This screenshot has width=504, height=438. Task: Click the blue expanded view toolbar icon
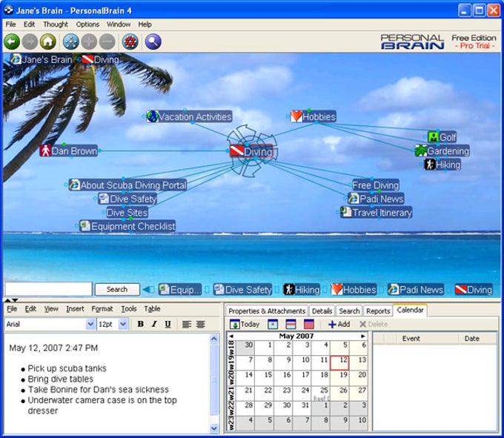(x=70, y=42)
